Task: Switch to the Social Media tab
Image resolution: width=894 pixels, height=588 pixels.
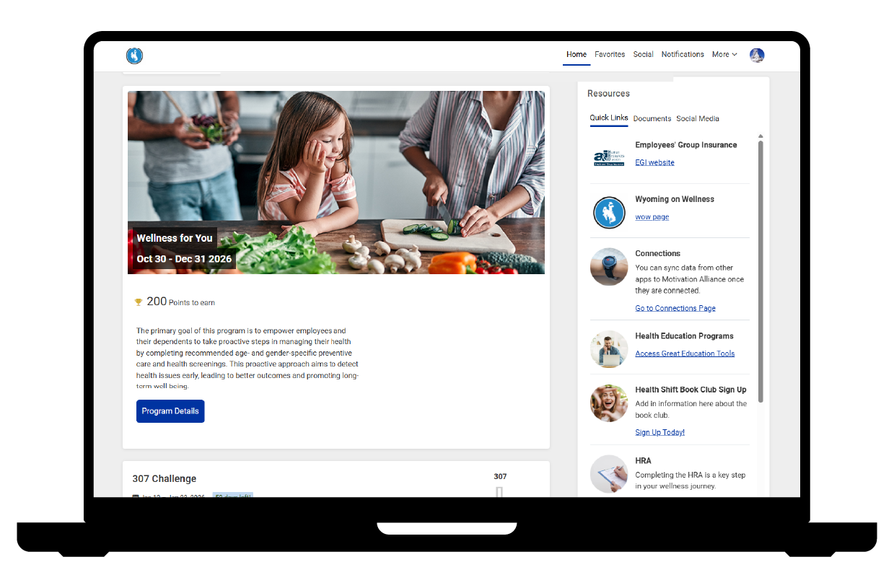Action: pyautogui.click(x=697, y=119)
